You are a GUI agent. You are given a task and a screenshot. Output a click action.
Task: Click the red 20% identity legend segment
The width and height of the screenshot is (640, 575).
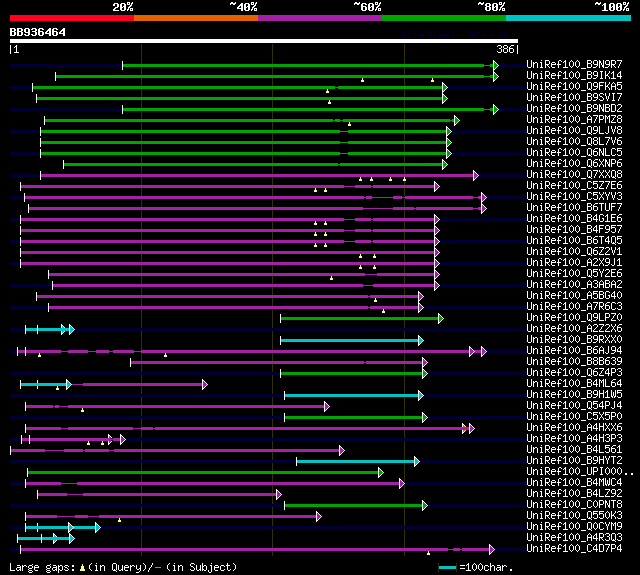tap(72, 18)
